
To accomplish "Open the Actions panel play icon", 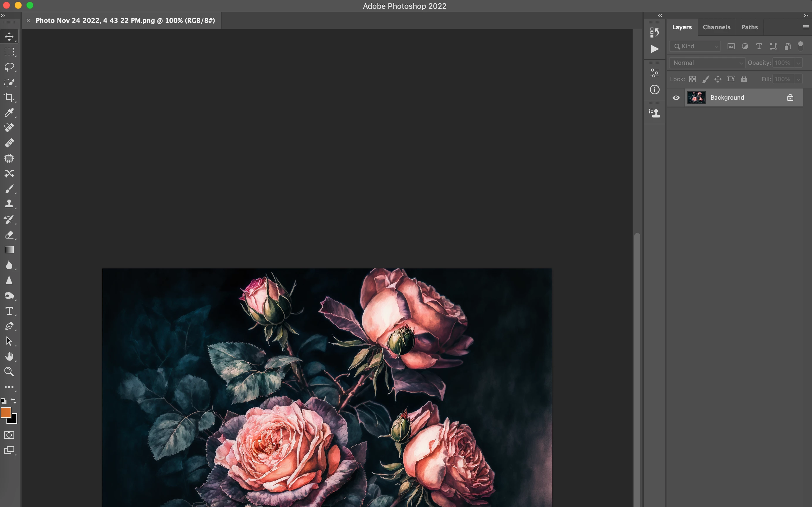I will pos(654,49).
